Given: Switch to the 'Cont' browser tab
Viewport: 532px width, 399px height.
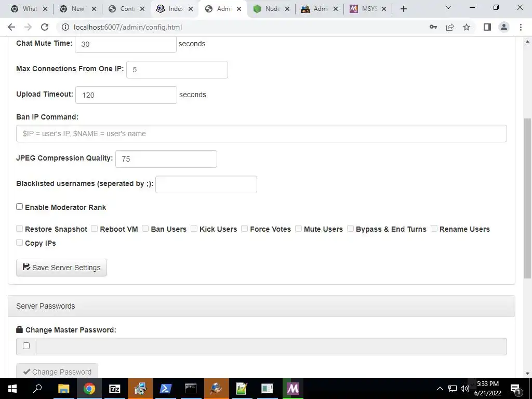Looking at the screenshot, I should tap(127, 9).
